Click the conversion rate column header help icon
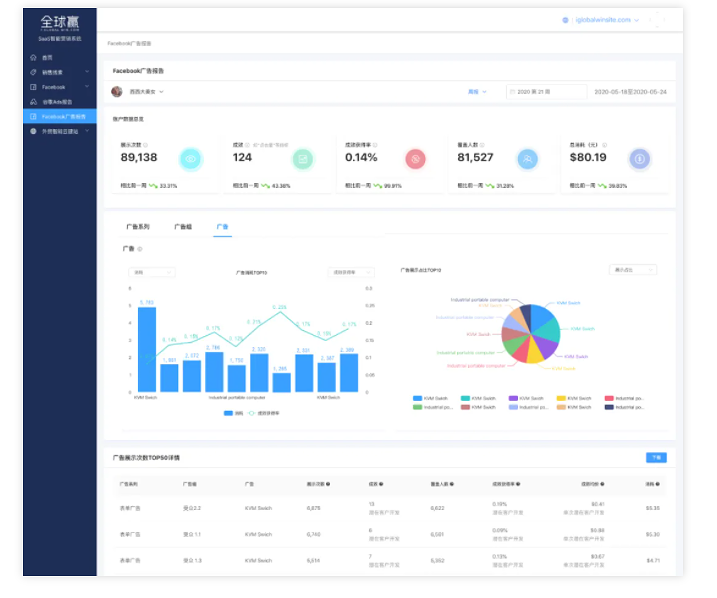The height and width of the screenshot is (598, 717). pyautogui.click(x=518, y=484)
